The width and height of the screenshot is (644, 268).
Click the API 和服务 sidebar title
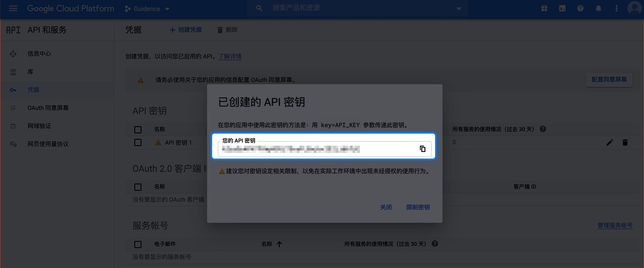tap(47, 30)
